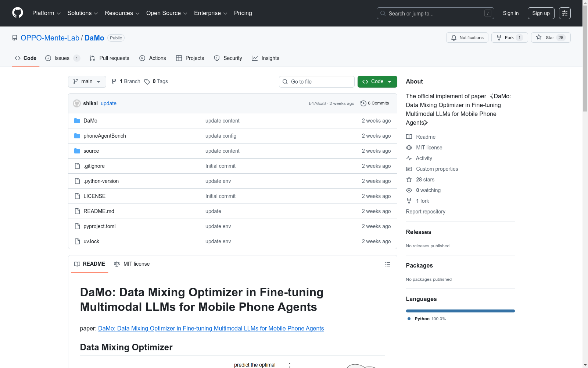Screen dimensions: 588x368
Task: Jump to Readme from the About sidebar
Action: click(421, 137)
